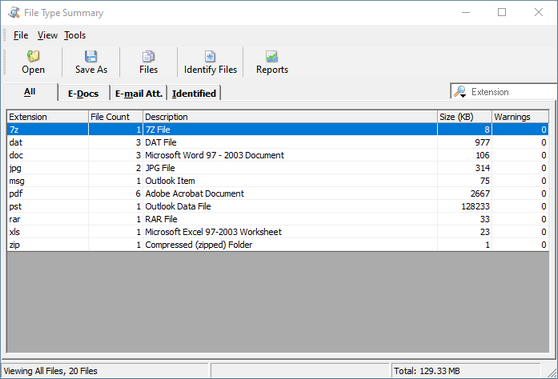Click the Identify Files toolbar icon
Screen dimensions: 558x379
(x=210, y=56)
